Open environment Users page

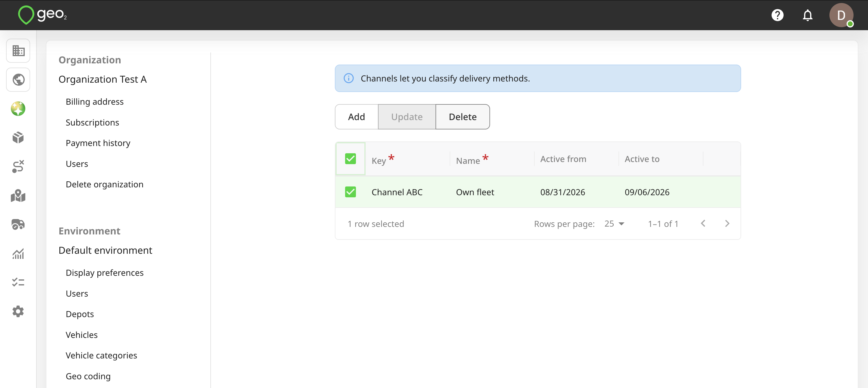point(77,293)
